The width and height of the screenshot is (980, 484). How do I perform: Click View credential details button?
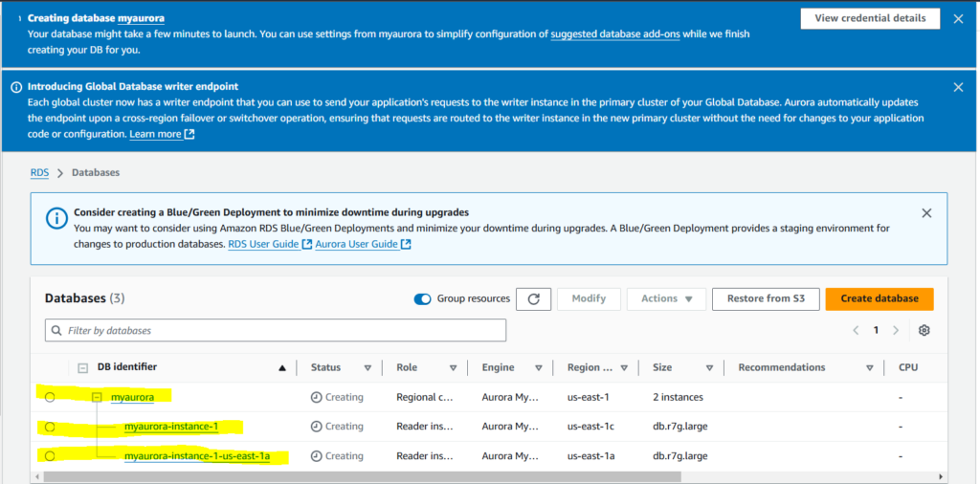click(x=869, y=18)
